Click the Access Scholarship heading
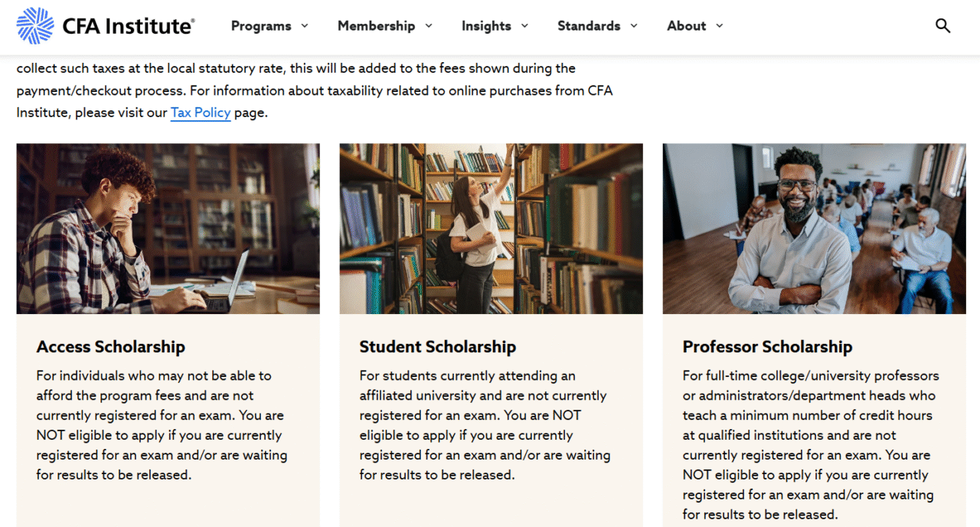Viewport: 980px width, 527px height. [x=110, y=347]
